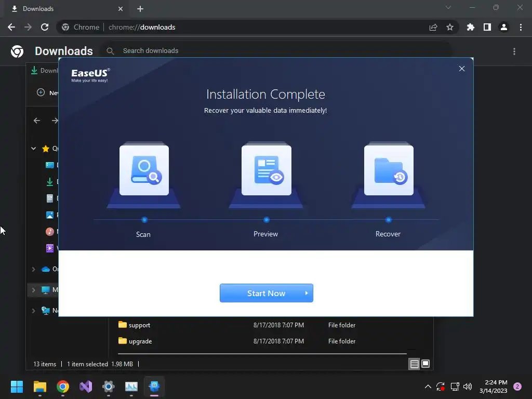The image size is (532, 399).
Task: Click the EaseUS logo
Action: tap(90, 75)
